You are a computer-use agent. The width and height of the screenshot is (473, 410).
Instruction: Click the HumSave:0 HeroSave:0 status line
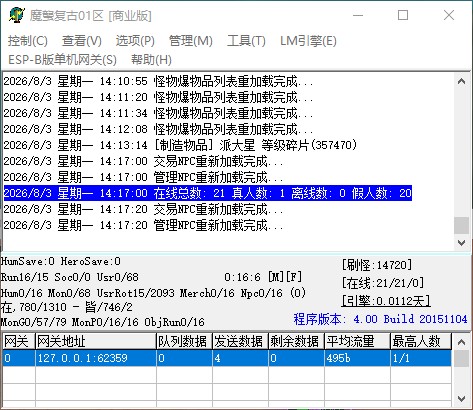tap(61, 261)
